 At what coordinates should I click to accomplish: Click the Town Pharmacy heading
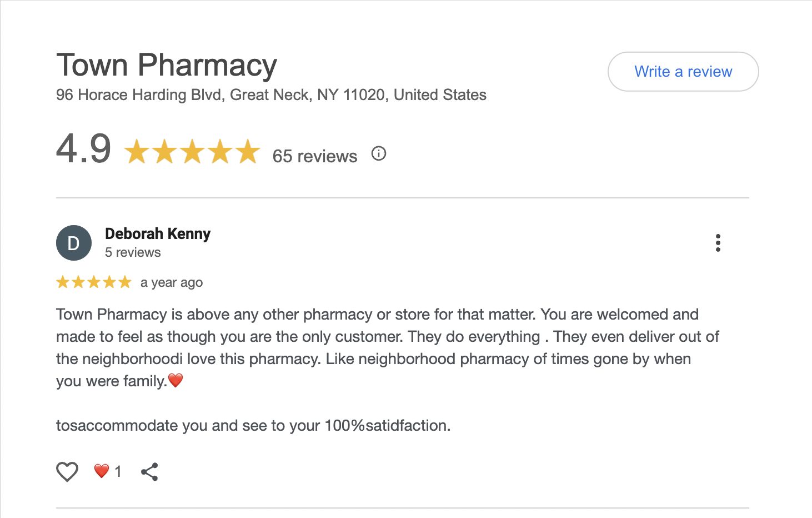point(167,65)
